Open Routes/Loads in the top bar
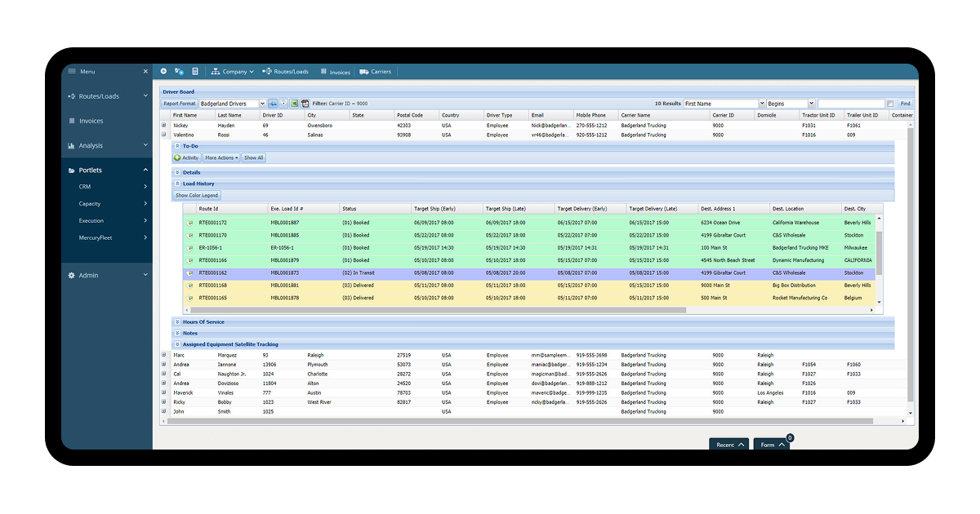 pyautogui.click(x=285, y=72)
